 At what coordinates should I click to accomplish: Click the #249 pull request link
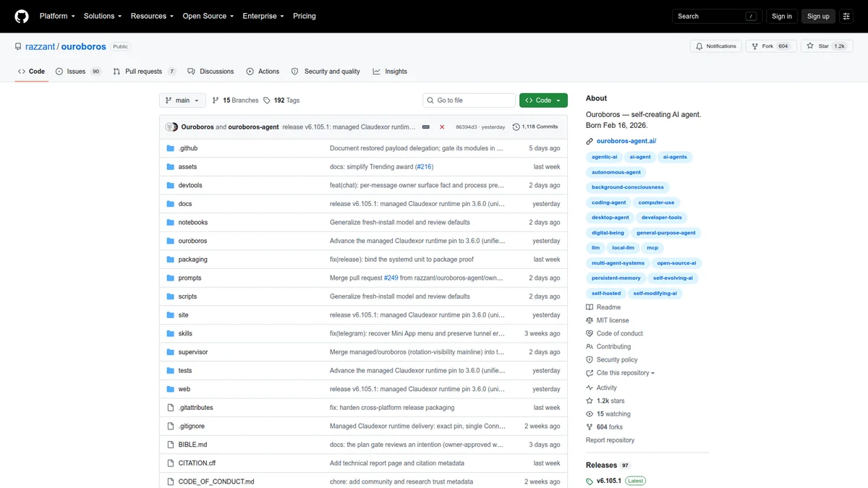coord(391,278)
